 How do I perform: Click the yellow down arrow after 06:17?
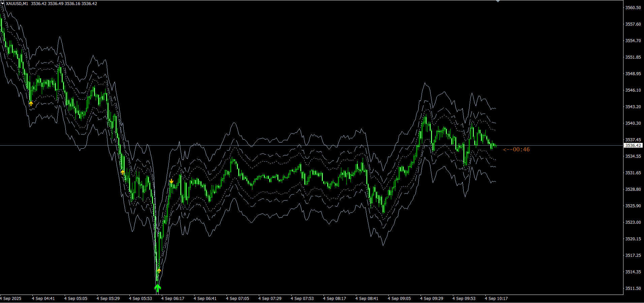[x=171, y=182]
